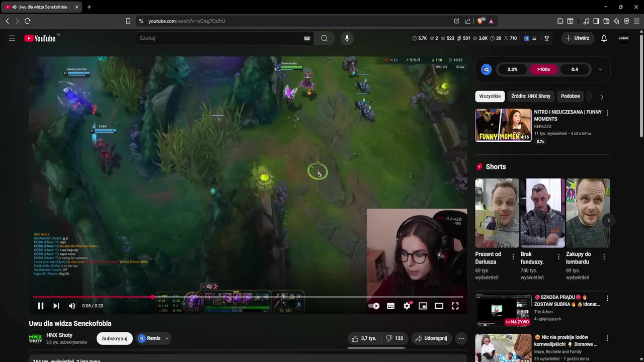The height and width of the screenshot is (362, 644).
Task: Expand the Remix dropdown arrow
Action: (x=167, y=338)
